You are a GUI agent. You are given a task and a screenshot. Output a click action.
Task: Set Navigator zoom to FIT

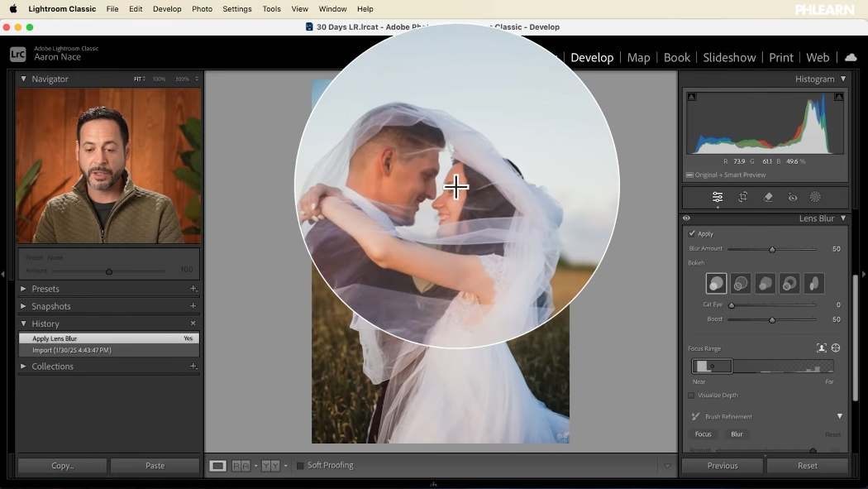[139, 79]
